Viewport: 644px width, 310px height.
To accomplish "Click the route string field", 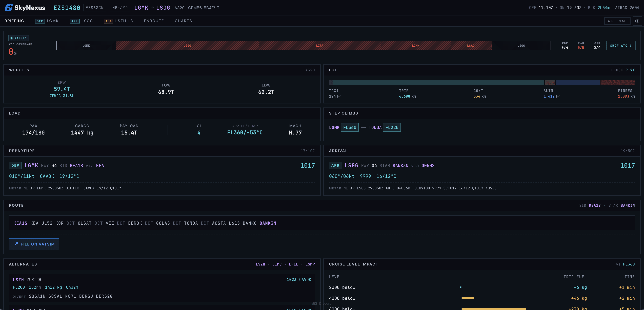I will coord(322,223).
